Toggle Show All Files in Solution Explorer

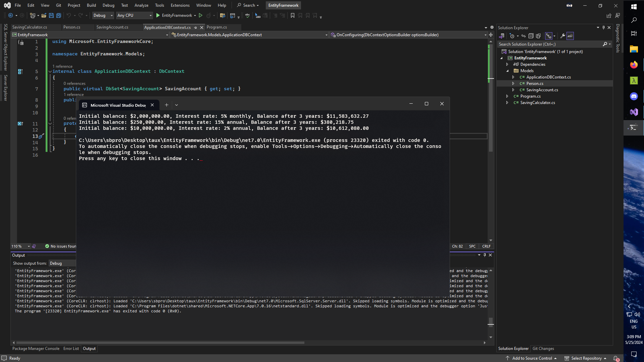pos(538,36)
